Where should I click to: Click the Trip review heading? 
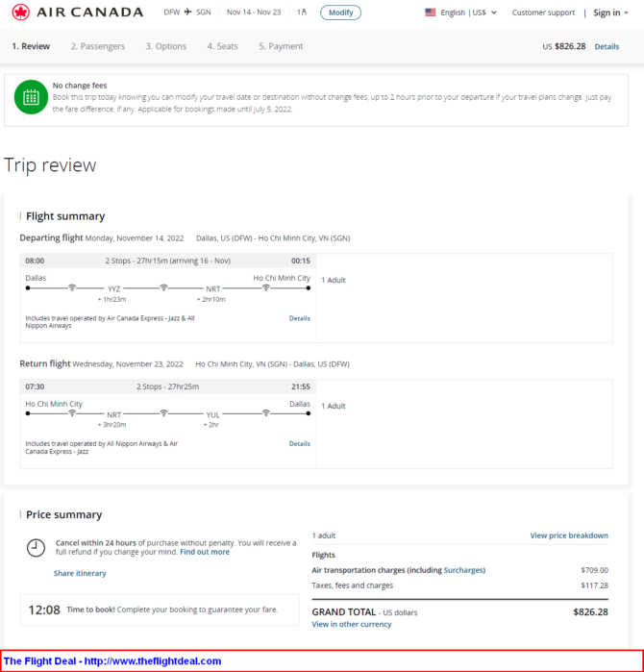[50, 165]
